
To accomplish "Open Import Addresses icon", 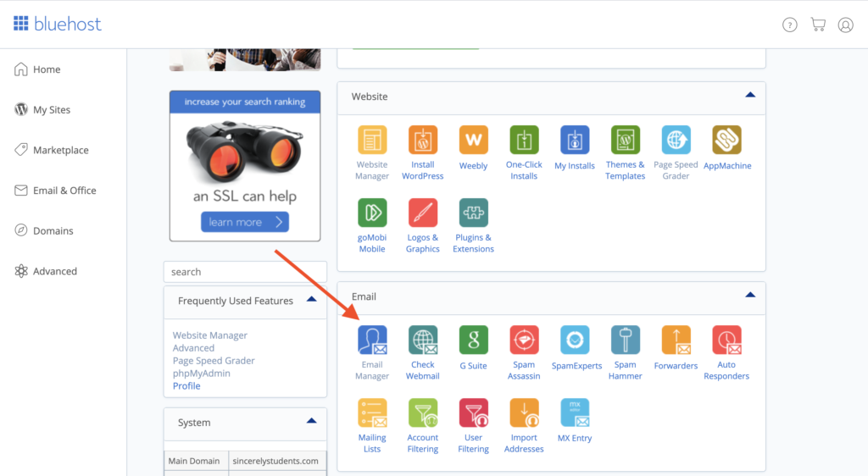I will point(524,413).
